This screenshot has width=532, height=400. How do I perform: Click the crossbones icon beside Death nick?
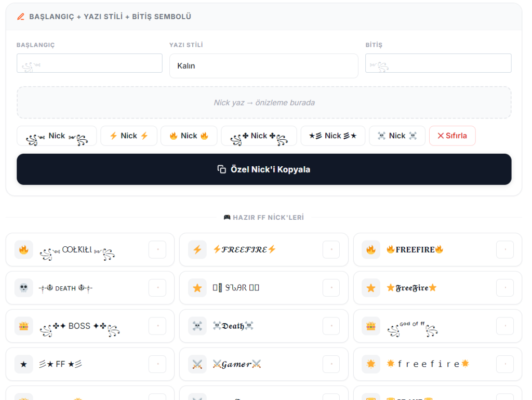point(197,326)
